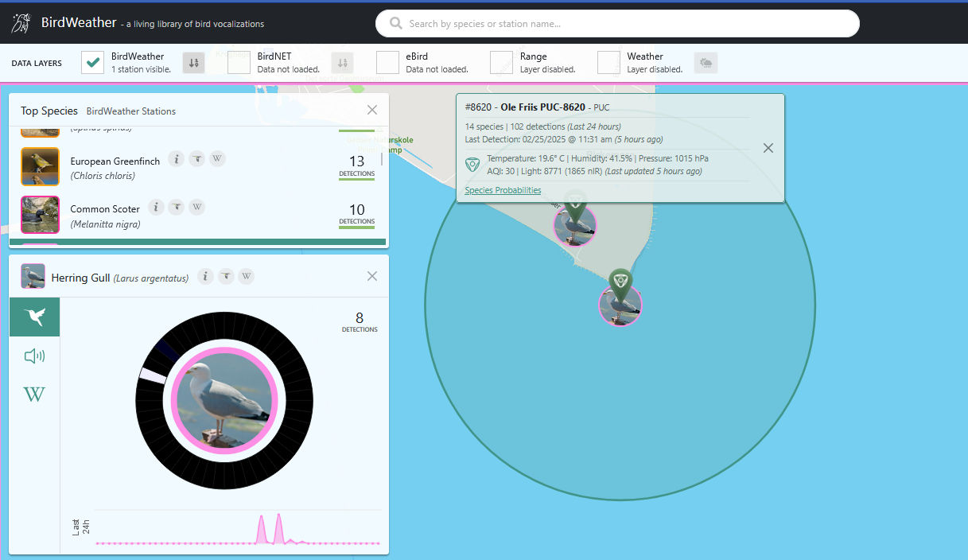Viewport: 968px width, 560px height.
Task: Click the BirdWeather owl logo
Action: [x=21, y=23]
